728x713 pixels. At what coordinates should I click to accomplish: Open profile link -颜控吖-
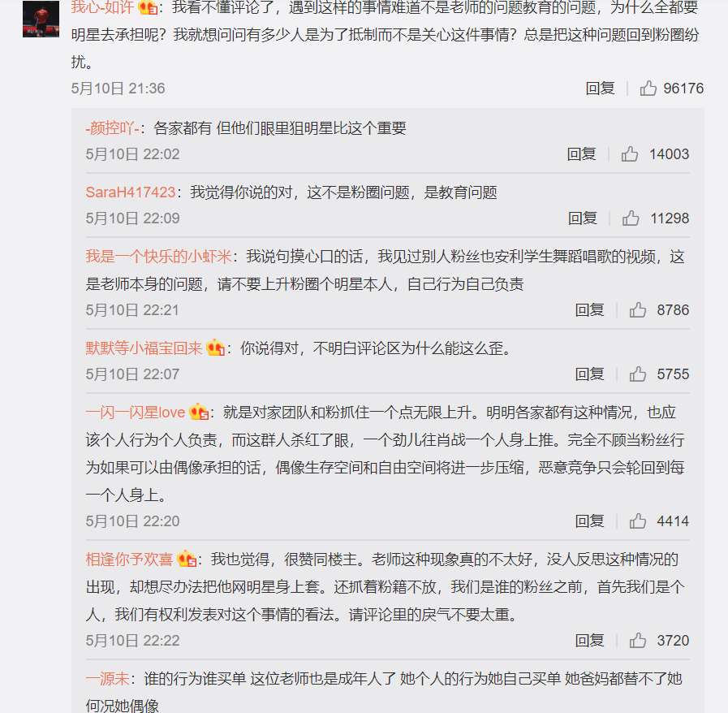[x=112, y=128]
